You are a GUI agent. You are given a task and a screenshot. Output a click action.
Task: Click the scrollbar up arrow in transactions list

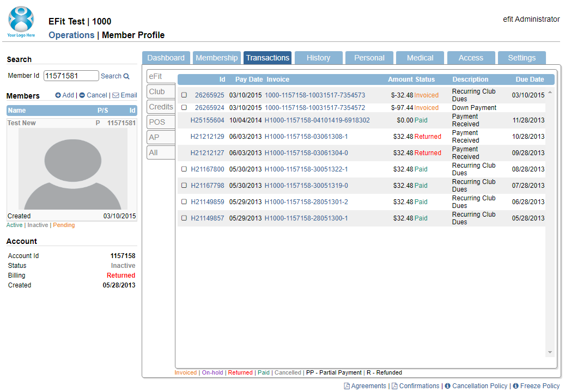click(550, 93)
